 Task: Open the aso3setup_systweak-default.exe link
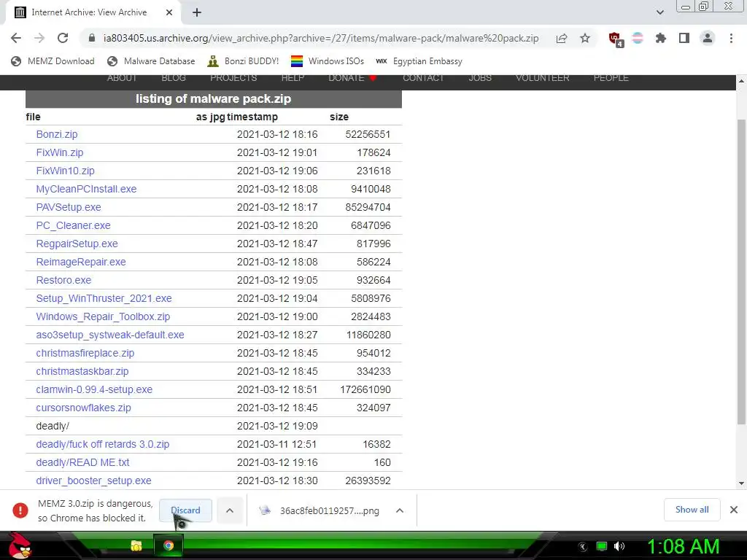coord(110,335)
